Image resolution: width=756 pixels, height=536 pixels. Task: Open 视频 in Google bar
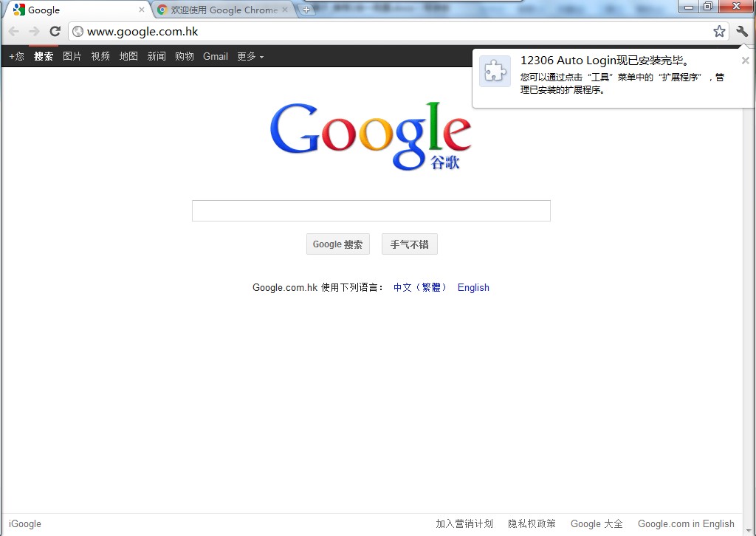(x=100, y=56)
